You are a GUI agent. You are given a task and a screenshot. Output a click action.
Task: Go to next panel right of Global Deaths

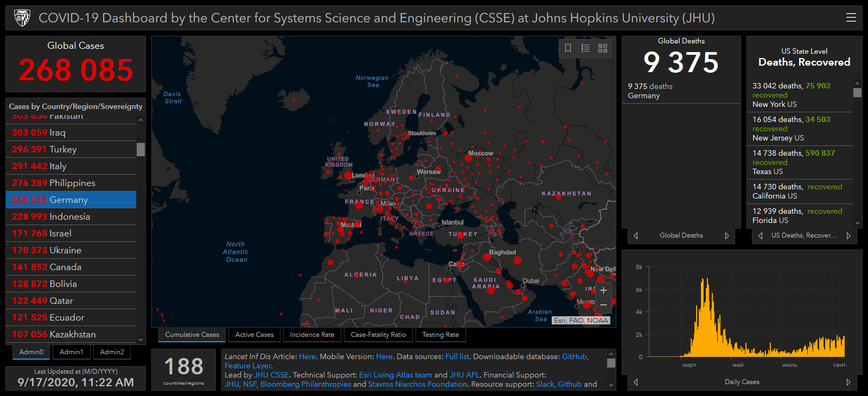pyautogui.click(x=727, y=235)
